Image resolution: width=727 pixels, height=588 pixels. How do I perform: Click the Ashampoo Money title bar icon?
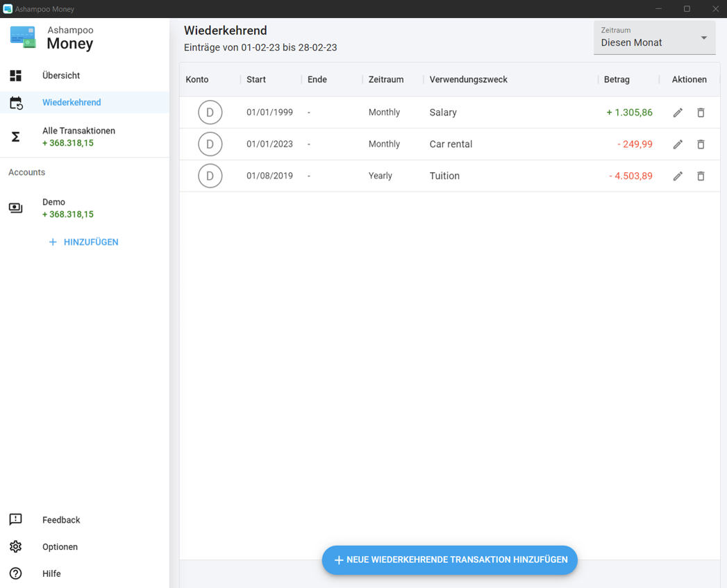tap(8, 9)
